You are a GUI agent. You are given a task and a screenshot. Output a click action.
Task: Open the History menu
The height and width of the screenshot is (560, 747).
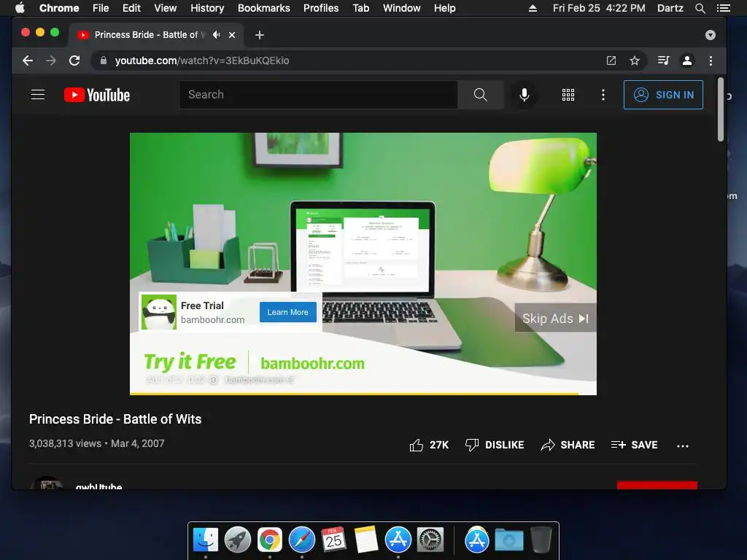207,8
